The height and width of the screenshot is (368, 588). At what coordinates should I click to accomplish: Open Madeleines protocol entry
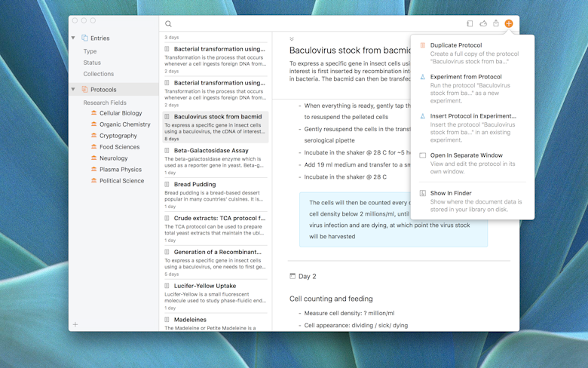tap(216, 323)
